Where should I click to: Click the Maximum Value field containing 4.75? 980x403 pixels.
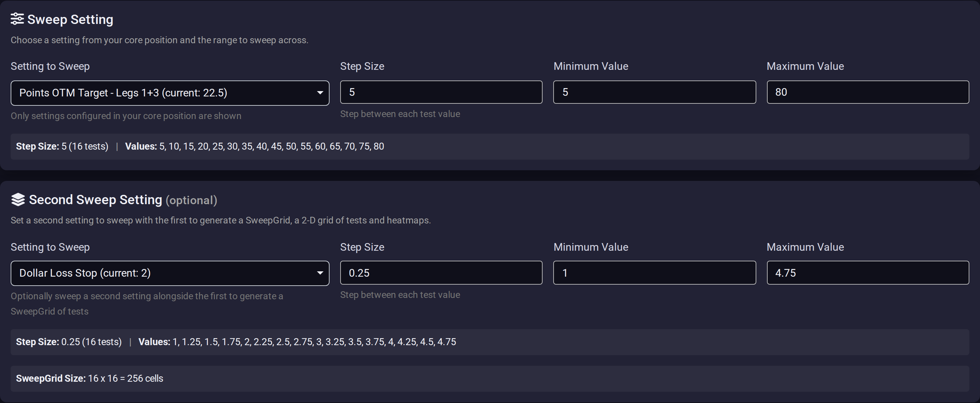[867, 273]
